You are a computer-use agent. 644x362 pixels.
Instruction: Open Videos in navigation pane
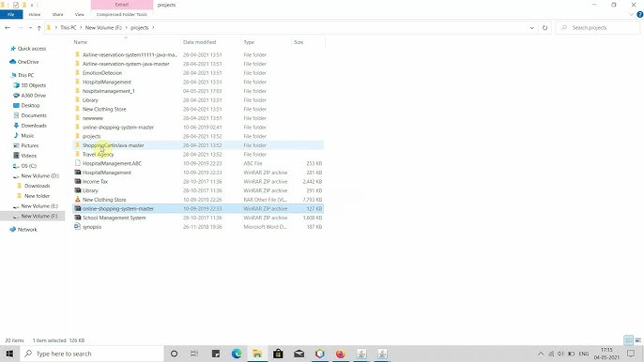coord(29,156)
